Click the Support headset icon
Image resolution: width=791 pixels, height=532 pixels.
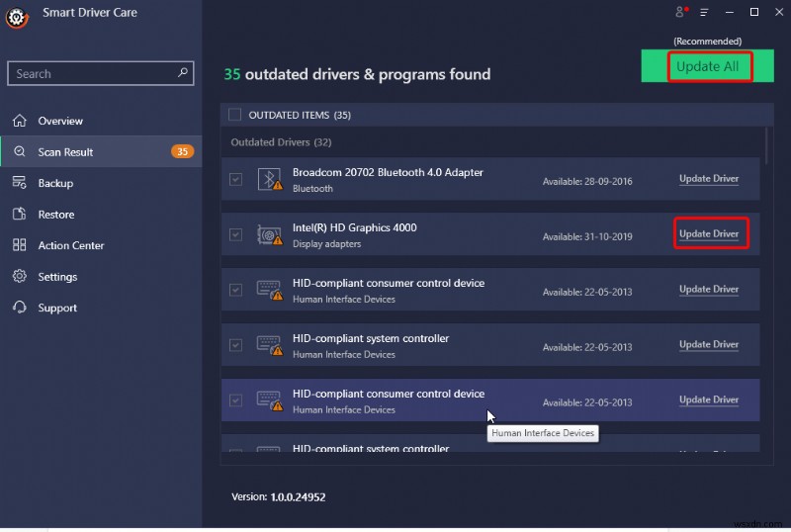click(x=20, y=308)
